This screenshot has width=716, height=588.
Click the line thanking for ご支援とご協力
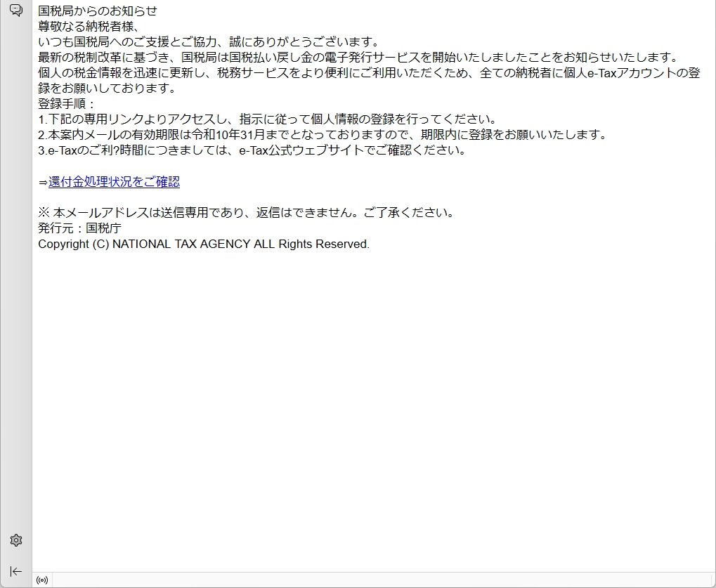[209, 42]
